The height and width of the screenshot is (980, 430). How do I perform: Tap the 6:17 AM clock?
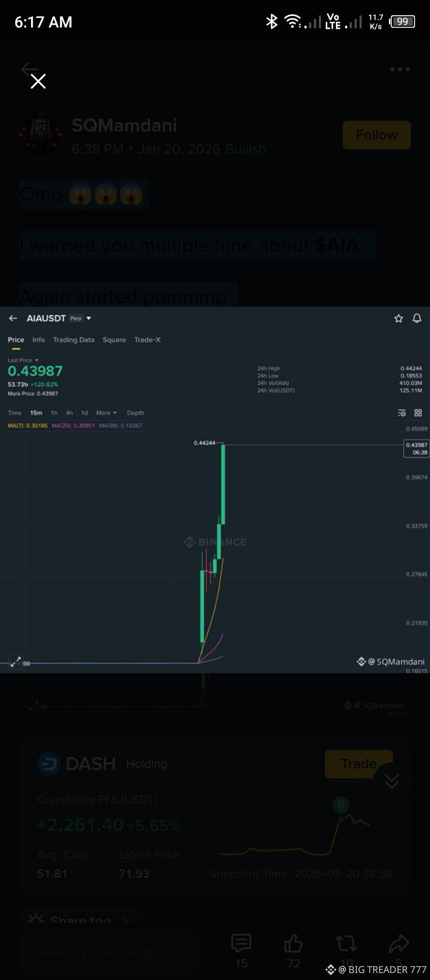tap(43, 22)
